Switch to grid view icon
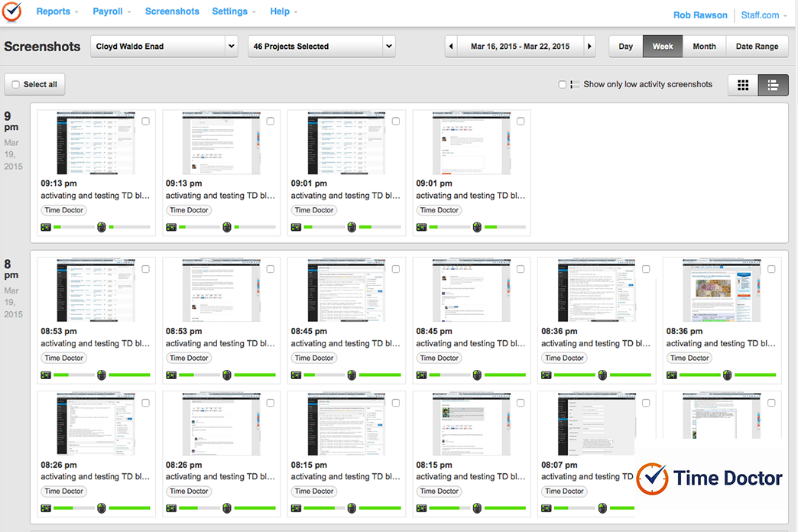The width and height of the screenshot is (798, 532). [742, 86]
